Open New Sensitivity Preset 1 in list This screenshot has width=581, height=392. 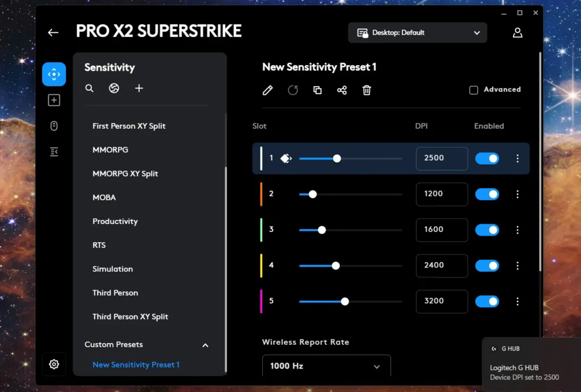(x=136, y=365)
